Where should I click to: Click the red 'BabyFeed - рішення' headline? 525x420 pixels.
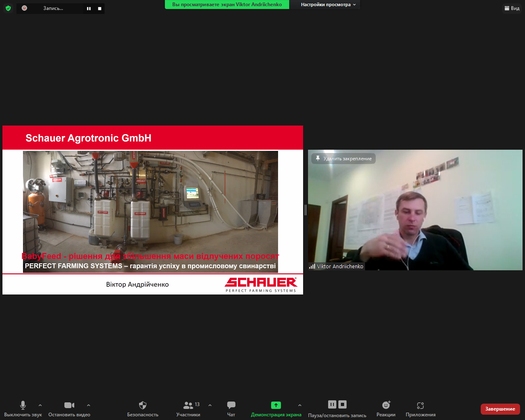[x=151, y=256]
